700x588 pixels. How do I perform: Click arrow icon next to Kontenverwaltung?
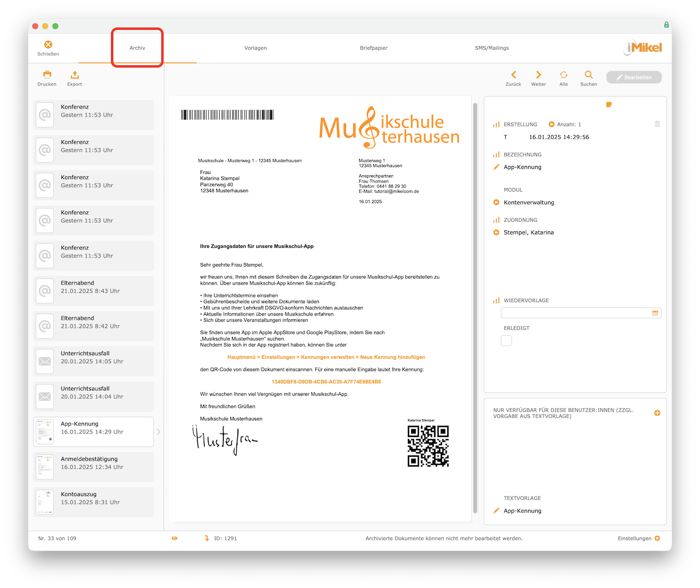[x=496, y=202]
